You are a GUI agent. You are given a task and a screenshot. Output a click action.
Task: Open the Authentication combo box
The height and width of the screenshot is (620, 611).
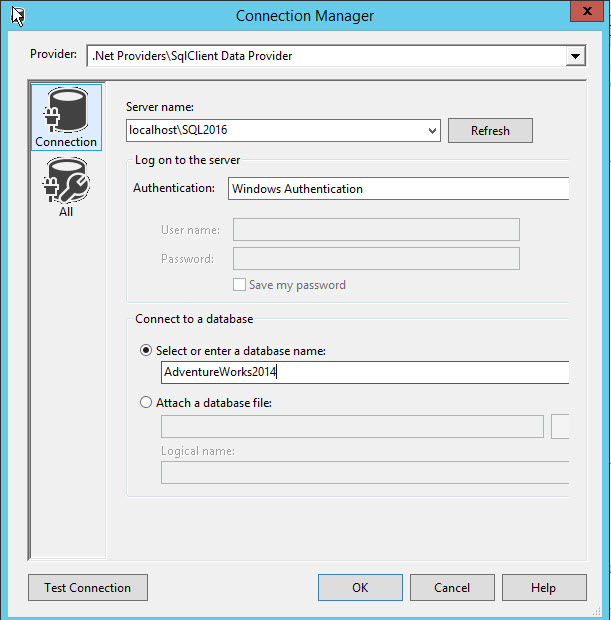[x=398, y=189]
